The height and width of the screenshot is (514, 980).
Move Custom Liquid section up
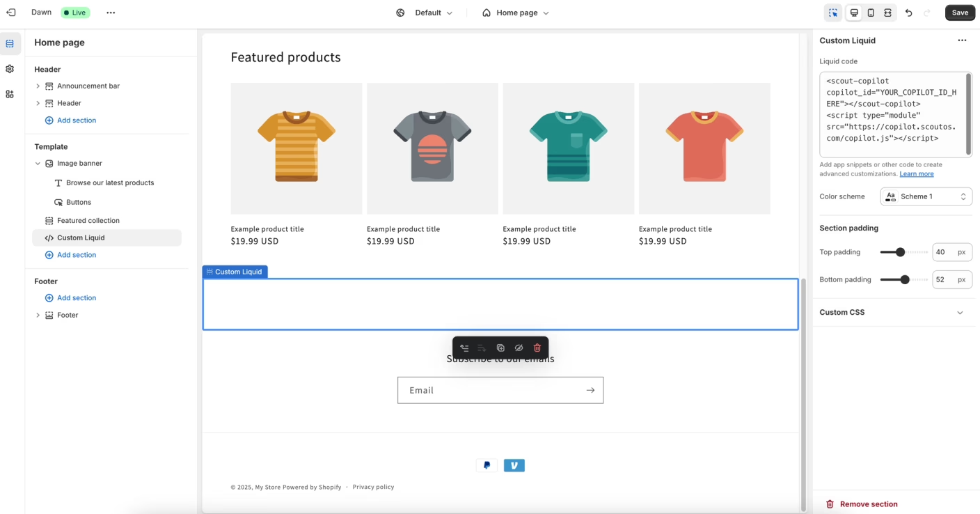click(x=464, y=348)
